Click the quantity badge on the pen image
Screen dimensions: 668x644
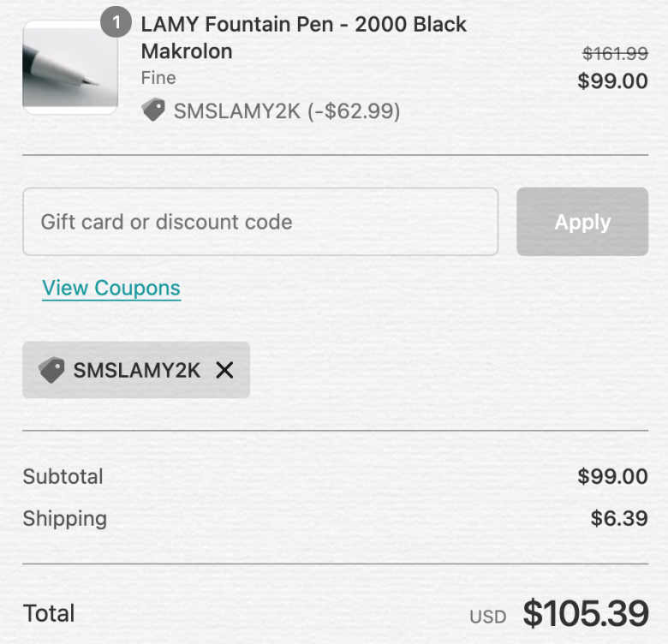tap(116, 22)
